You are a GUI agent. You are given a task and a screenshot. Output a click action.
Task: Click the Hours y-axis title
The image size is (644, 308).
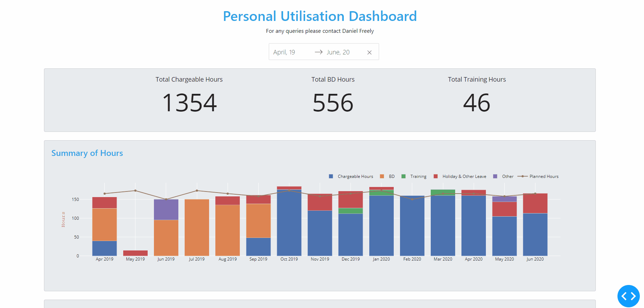click(x=63, y=219)
